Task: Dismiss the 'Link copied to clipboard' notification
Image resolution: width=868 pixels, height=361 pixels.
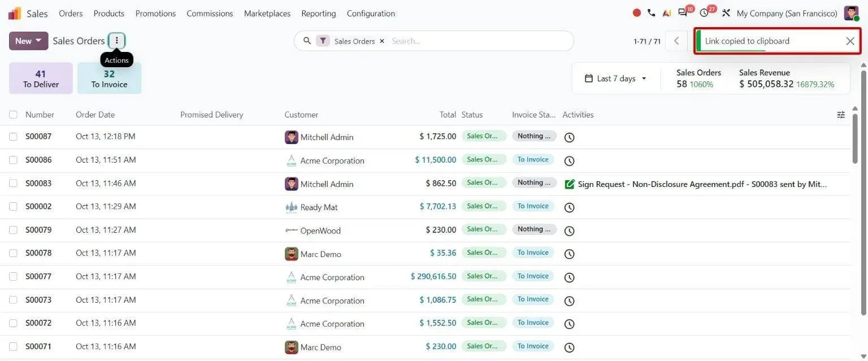Action: [x=850, y=41]
